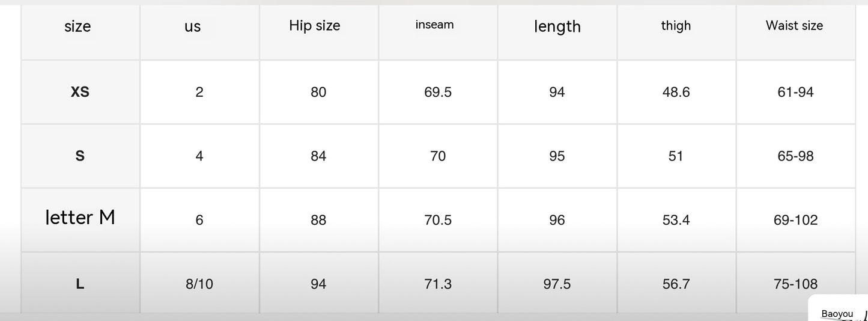Select the 88 hip size cell
The width and height of the screenshot is (868, 321).
318,220
